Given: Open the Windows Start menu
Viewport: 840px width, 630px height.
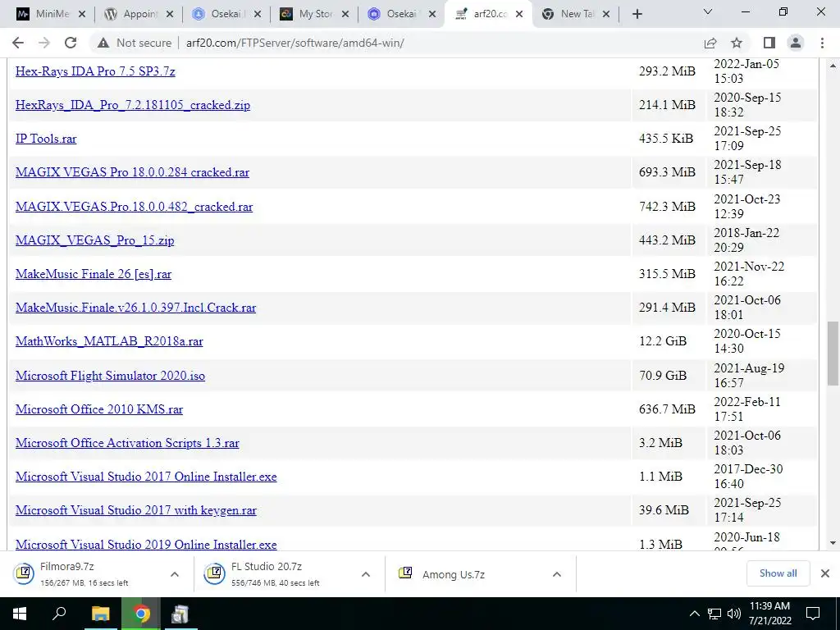Looking at the screenshot, I should (20, 614).
